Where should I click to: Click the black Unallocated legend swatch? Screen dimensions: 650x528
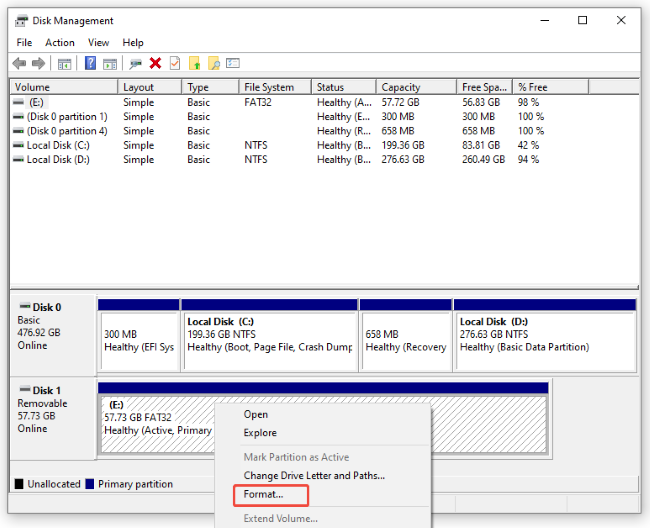[x=19, y=484]
